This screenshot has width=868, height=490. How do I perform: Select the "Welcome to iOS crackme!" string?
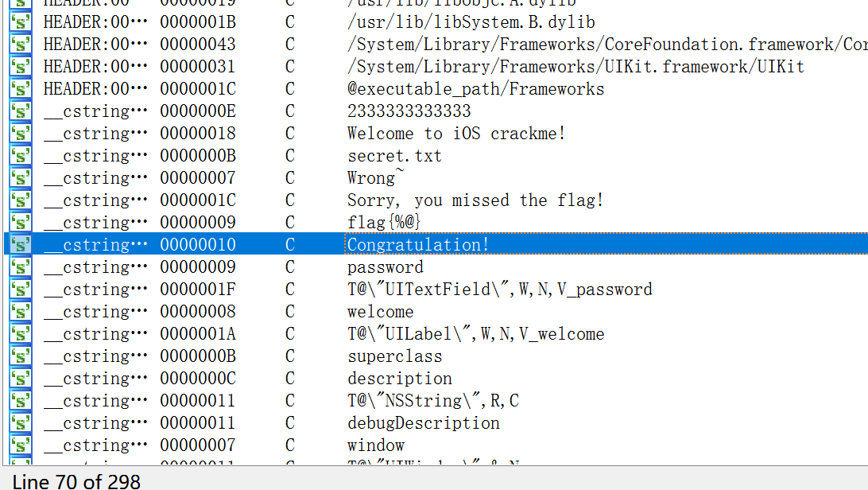[x=456, y=134]
